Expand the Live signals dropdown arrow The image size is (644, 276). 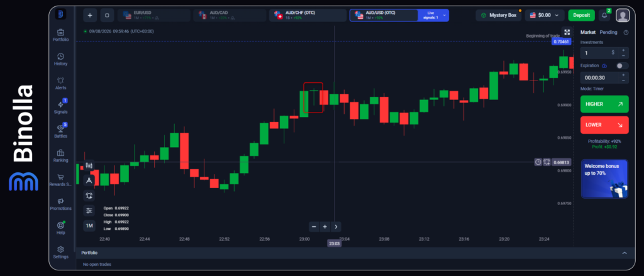coord(445,15)
